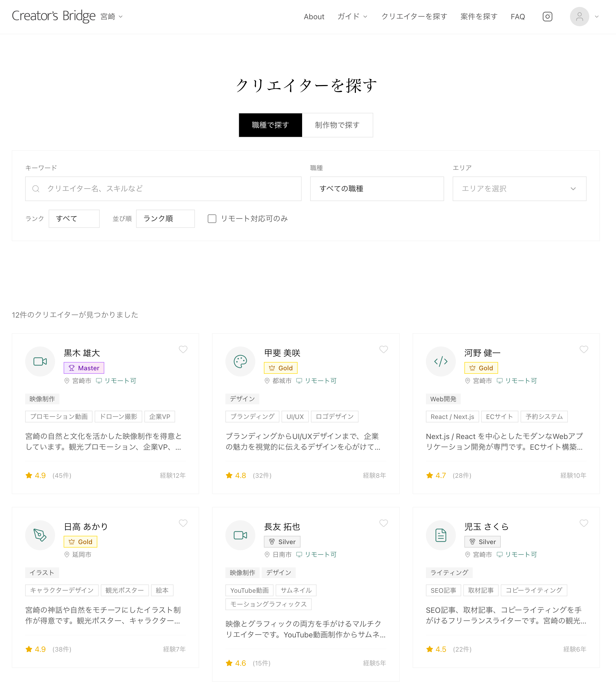Favorite 甲斐 美咲 with the heart icon
The height and width of the screenshot is (685, 616).
click(x=383, y=349)
